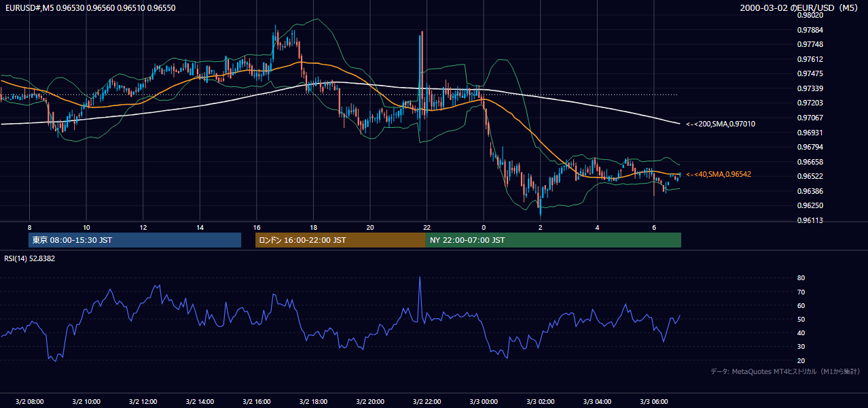Click the London 16:00-22:00 JST session bar
This screenshot has height=408, width=868.
pos(340,240)
